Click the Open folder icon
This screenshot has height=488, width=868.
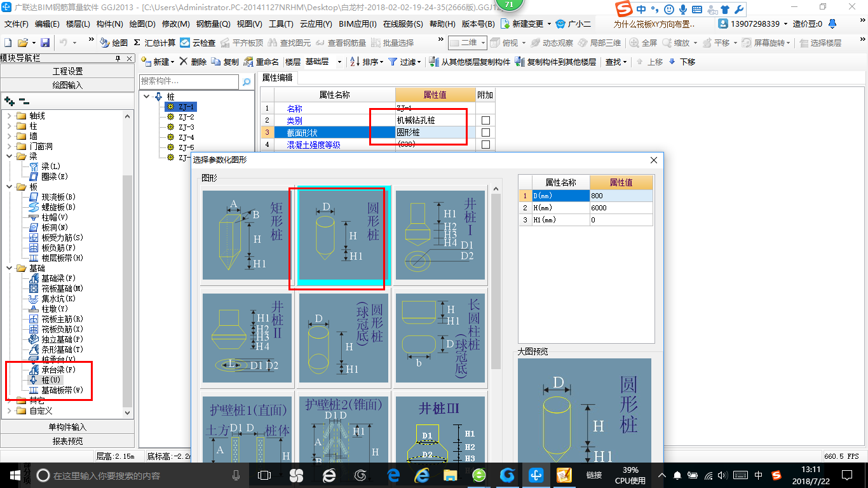pos(23,43)
